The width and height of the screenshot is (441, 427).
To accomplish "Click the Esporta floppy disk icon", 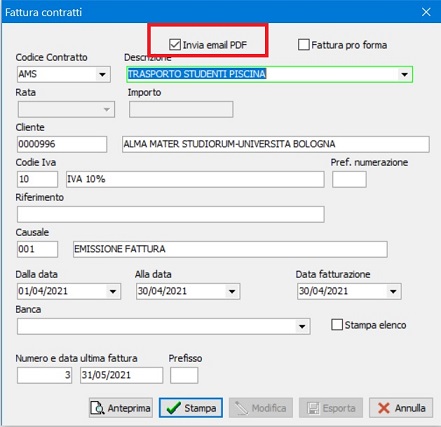I will 313,408.
